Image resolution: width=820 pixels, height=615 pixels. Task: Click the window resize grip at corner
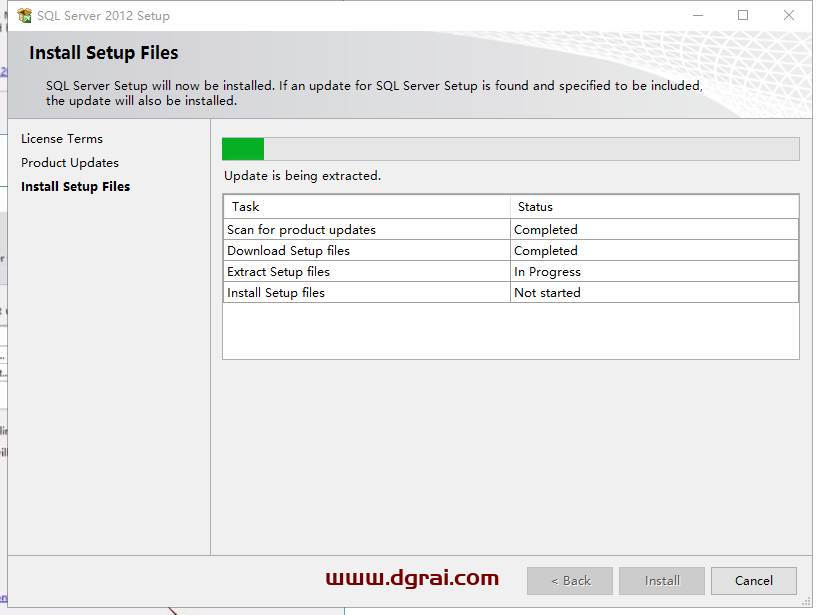tap(806, 601)
